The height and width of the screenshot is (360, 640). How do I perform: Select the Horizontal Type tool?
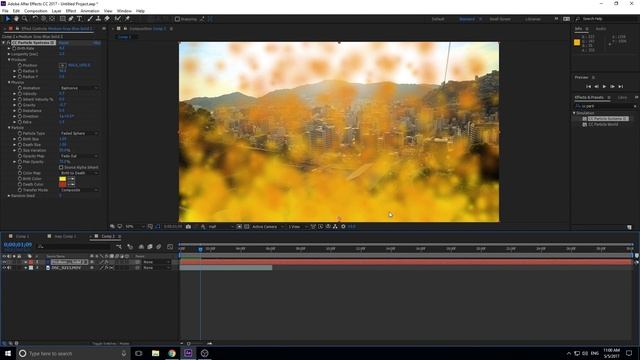[x=79, y=19]
